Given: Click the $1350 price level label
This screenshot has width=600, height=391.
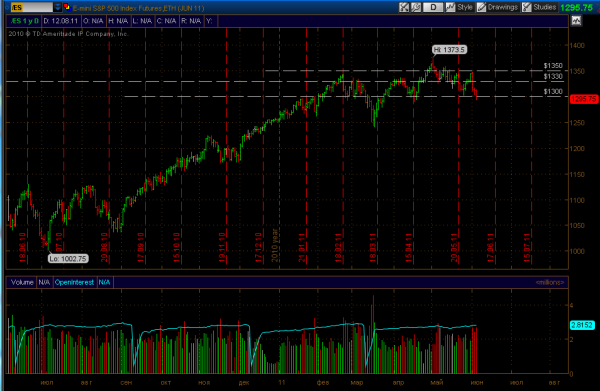Looking at the screenshot, I should (553, 66).
